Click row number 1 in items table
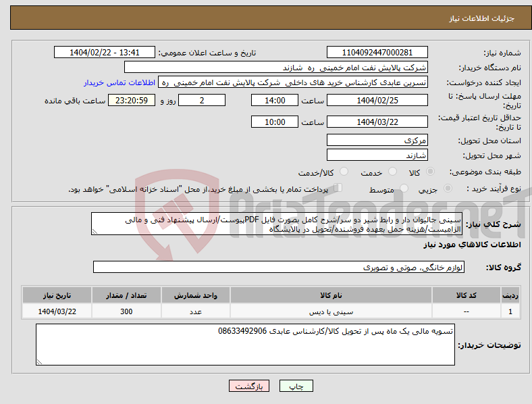532x404 pixels. (510, 311)
